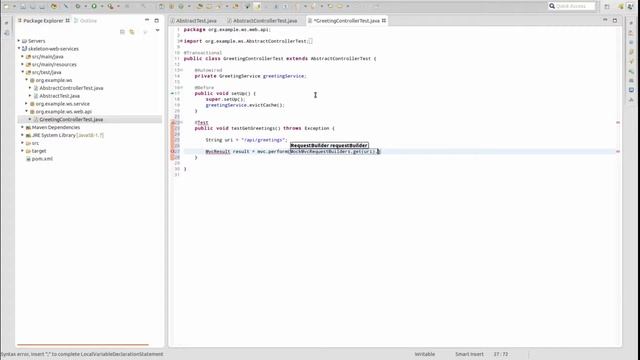Select the org.example.ws.web.api package
This screenshot has height=360, width=640.
[63, 111]
